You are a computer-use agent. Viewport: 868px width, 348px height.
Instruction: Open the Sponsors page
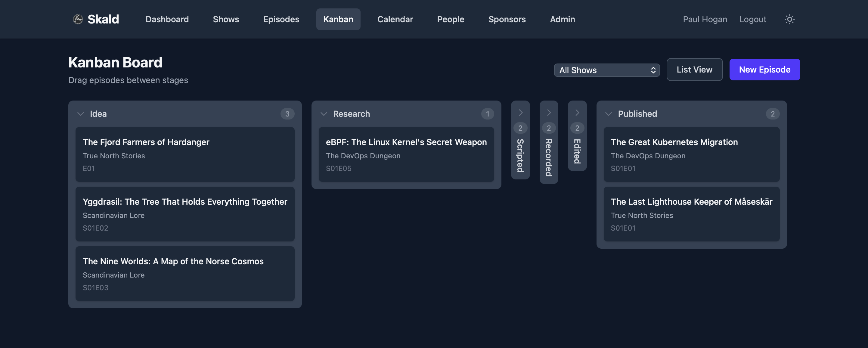click(507, 19)
